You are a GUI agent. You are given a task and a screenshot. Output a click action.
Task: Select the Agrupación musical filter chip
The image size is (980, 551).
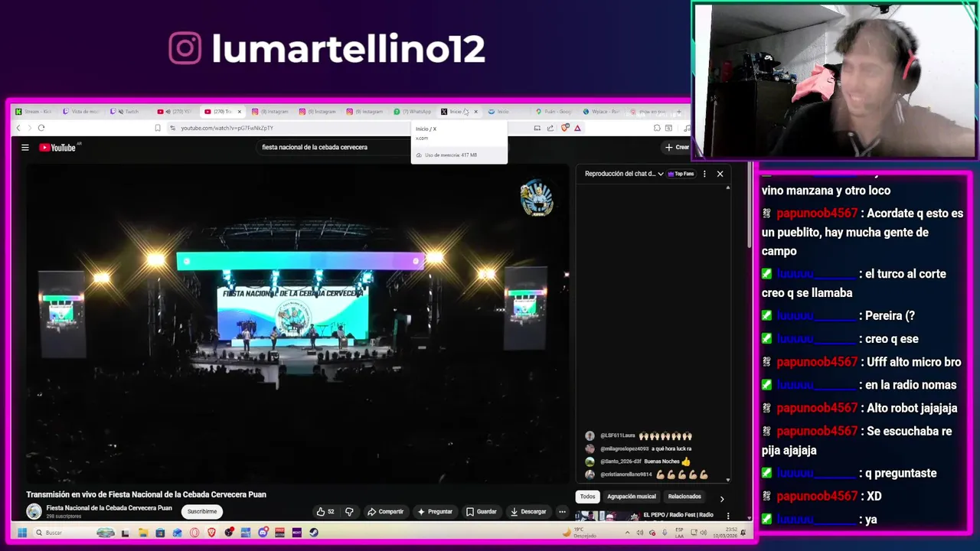click(632, 497)
